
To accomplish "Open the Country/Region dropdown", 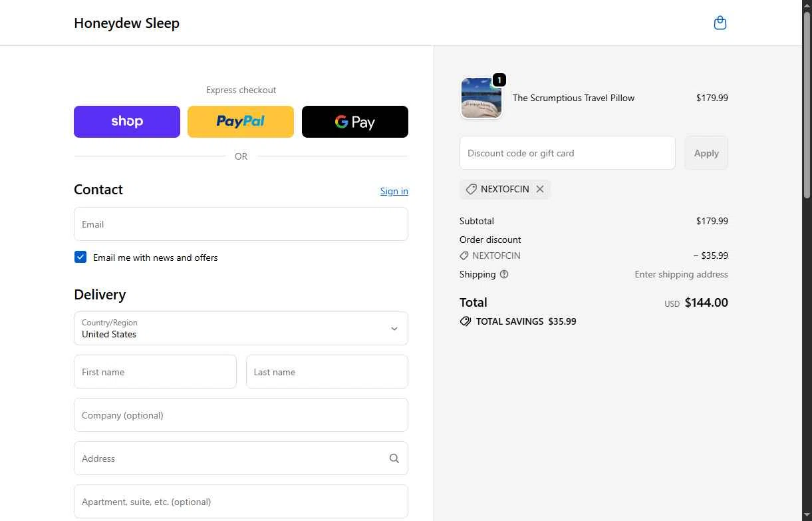I will point(241,329).
